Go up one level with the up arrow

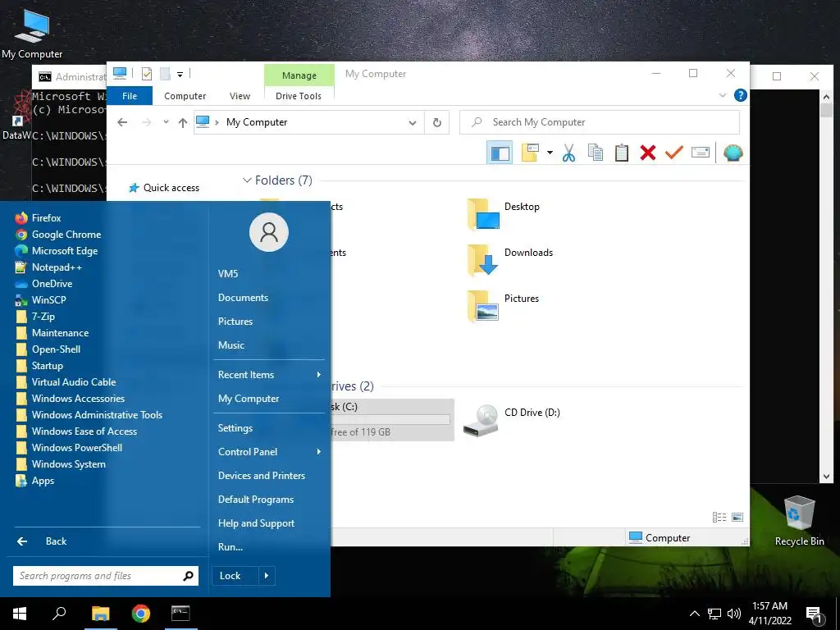(183, 123)
